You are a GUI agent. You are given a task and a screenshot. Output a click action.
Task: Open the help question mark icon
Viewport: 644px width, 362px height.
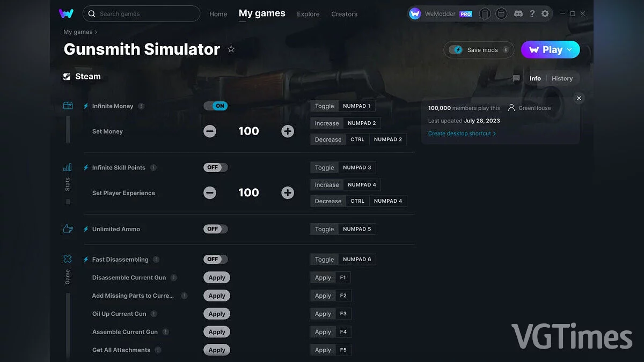point(532,14)
